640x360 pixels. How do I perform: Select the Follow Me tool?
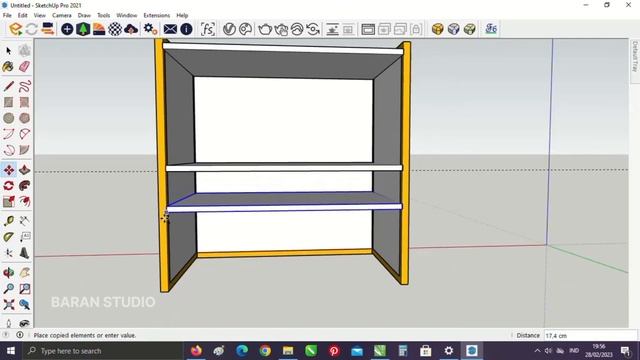[x=24, y=186]
